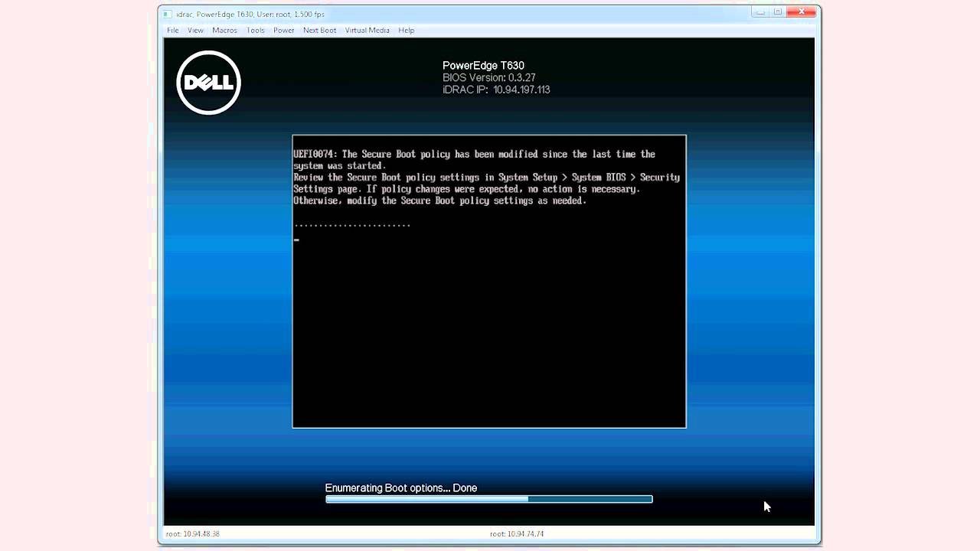Open the Macros menu
The height and width of the screenshot is (551, 980).
(x=224, y=31)
